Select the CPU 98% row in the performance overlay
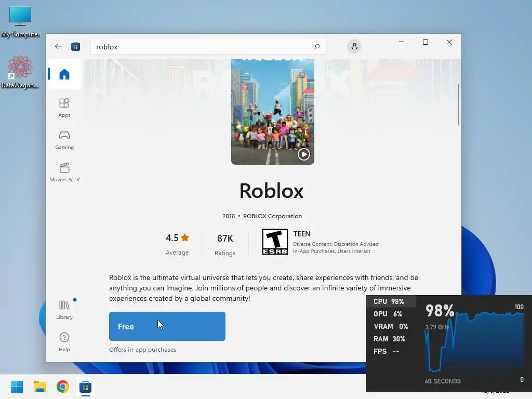Viewport: 532px width, 399px height. [x=391, y=301]
